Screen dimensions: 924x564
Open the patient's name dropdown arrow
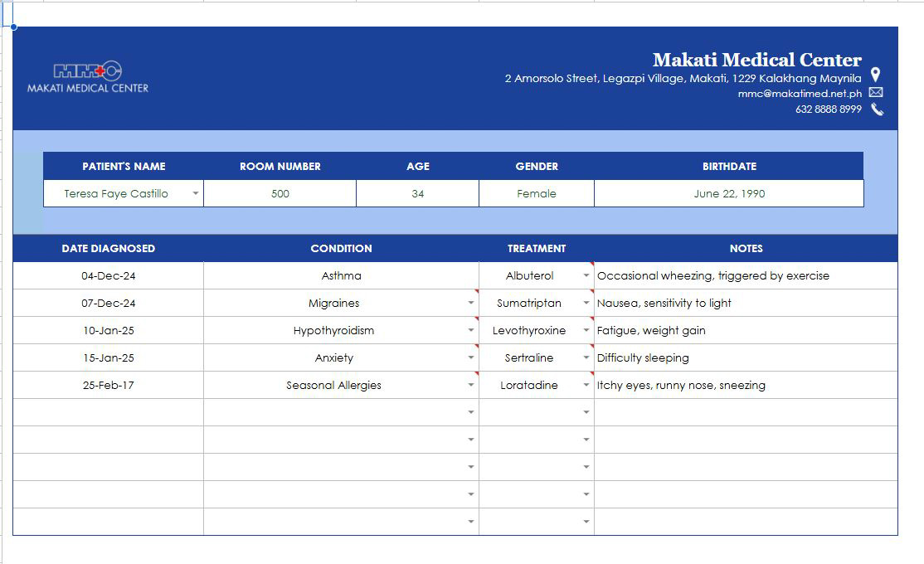tap(196, 193)
